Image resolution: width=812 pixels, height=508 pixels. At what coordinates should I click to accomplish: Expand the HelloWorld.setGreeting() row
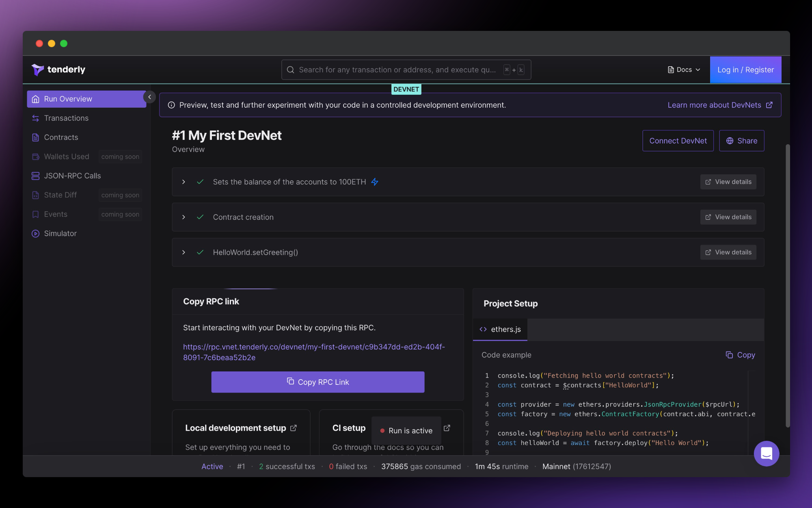click(x=184, y=252)
